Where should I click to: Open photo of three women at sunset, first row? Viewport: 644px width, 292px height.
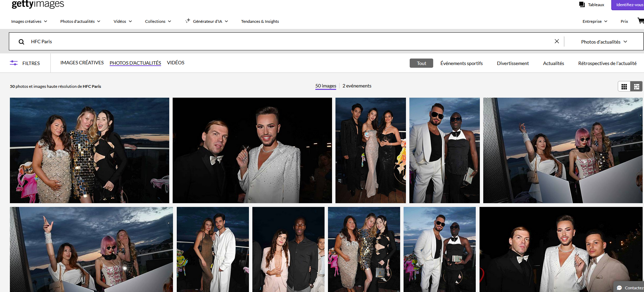(90, 150)
